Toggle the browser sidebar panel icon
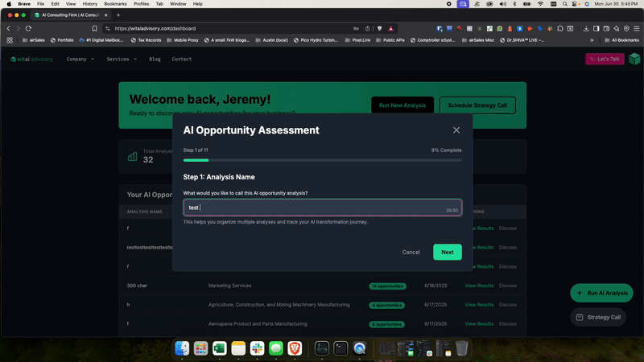The height and width of the screenshot is (362, 644). pos(596,28)
